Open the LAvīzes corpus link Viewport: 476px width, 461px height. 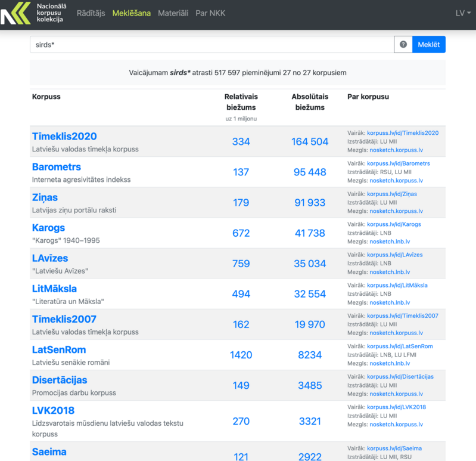pyautogui.click(x=50, y=258)
